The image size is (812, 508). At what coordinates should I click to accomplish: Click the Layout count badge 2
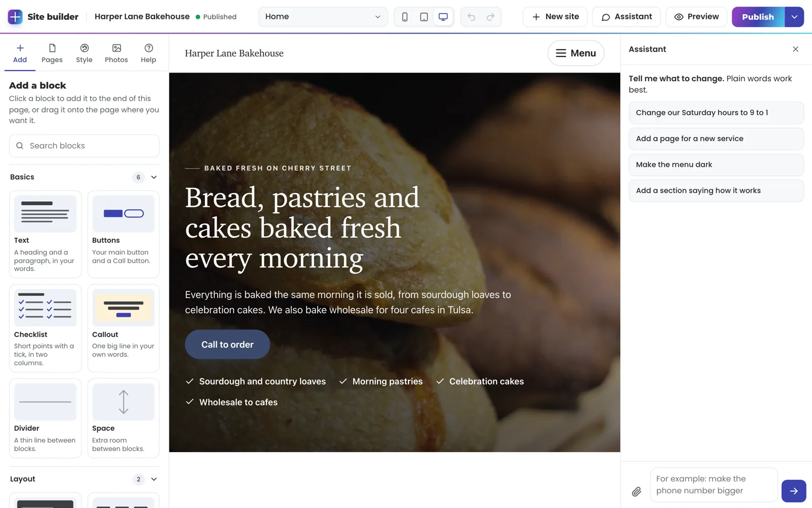click(x=138, y=479)
